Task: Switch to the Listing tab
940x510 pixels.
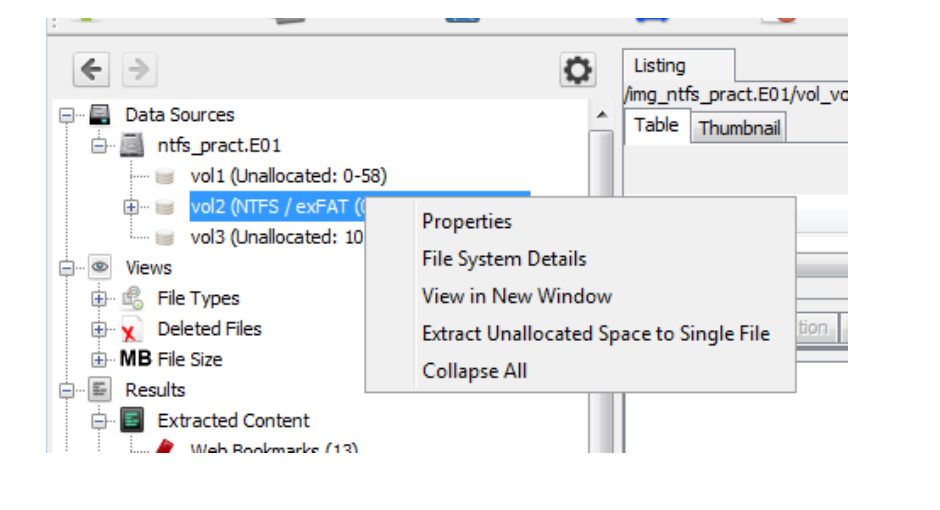Action: point(678,65)
